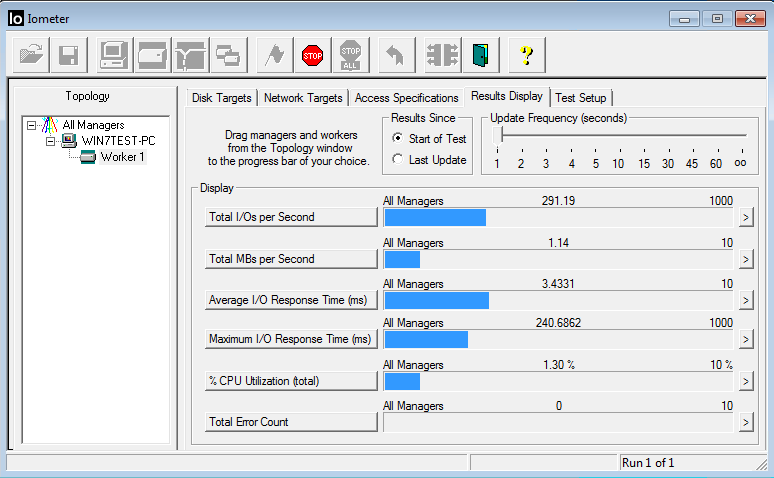774x478 pixels.
Task: Start new manager computer icon
Action: [115, 55]
